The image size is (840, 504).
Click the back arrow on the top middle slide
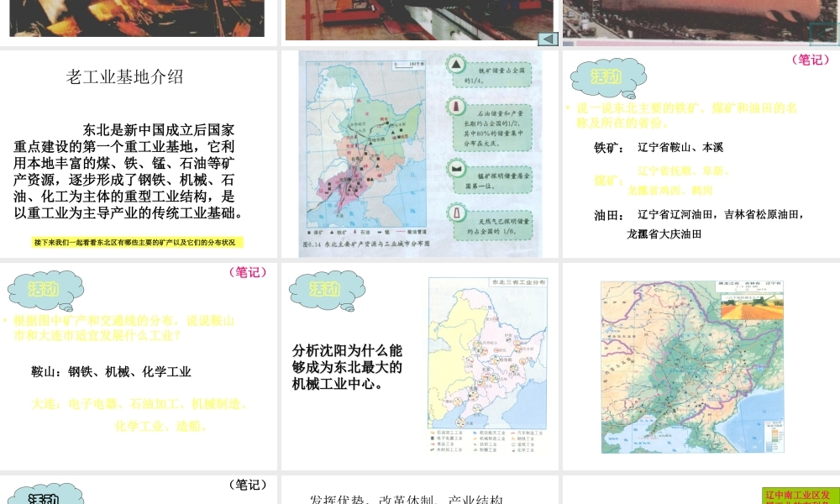548,39
